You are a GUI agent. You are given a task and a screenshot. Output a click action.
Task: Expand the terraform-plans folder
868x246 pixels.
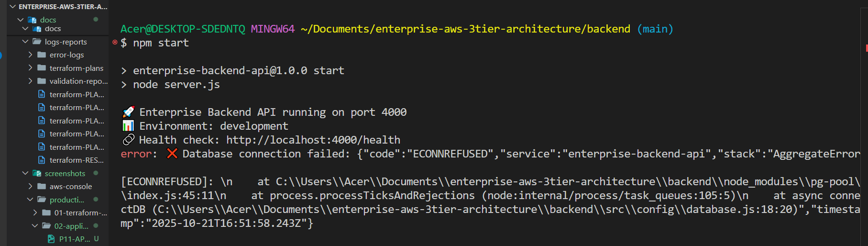pos(30,68)
